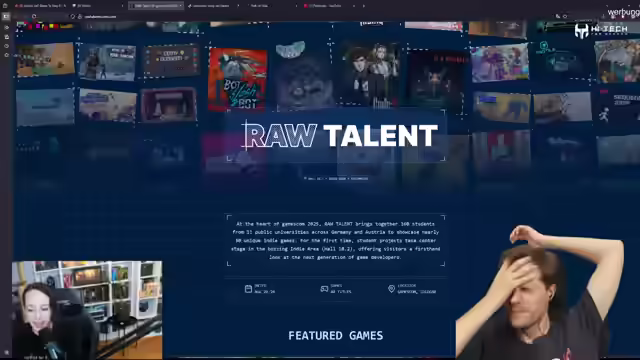Viewport: 640px width, 360px height.
Task: Focus the browser address bar
Action: (x=286, y=17)
